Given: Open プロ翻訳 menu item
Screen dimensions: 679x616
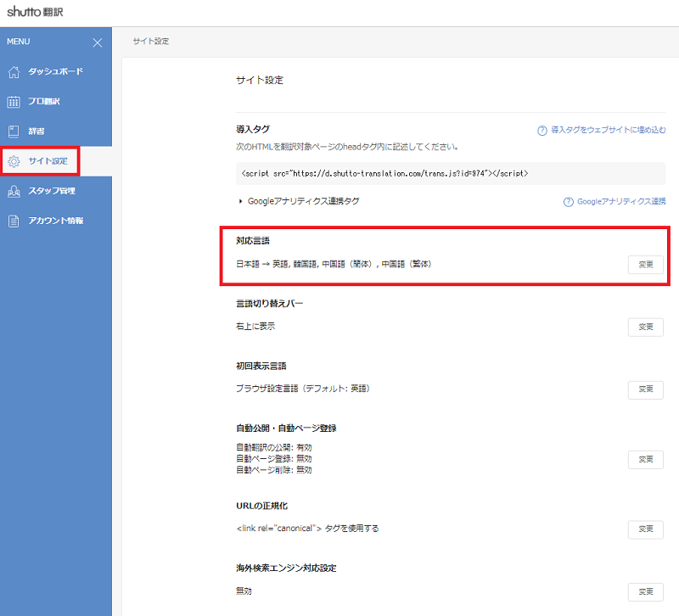Looking at the screenshot, I should pos(56,102).
